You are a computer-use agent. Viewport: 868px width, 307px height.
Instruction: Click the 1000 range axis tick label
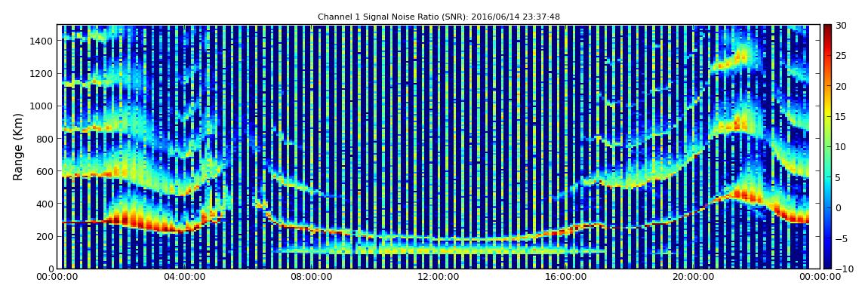coord(42,106)
